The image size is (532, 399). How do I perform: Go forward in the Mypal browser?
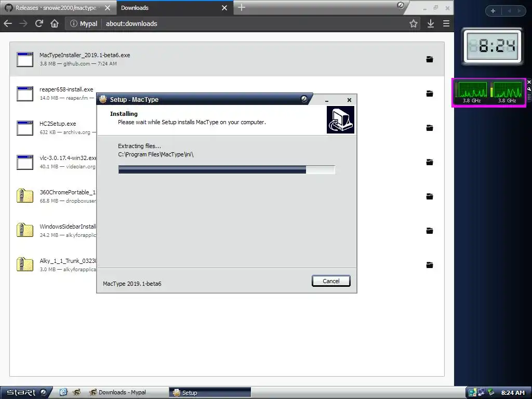click(23, 23)
